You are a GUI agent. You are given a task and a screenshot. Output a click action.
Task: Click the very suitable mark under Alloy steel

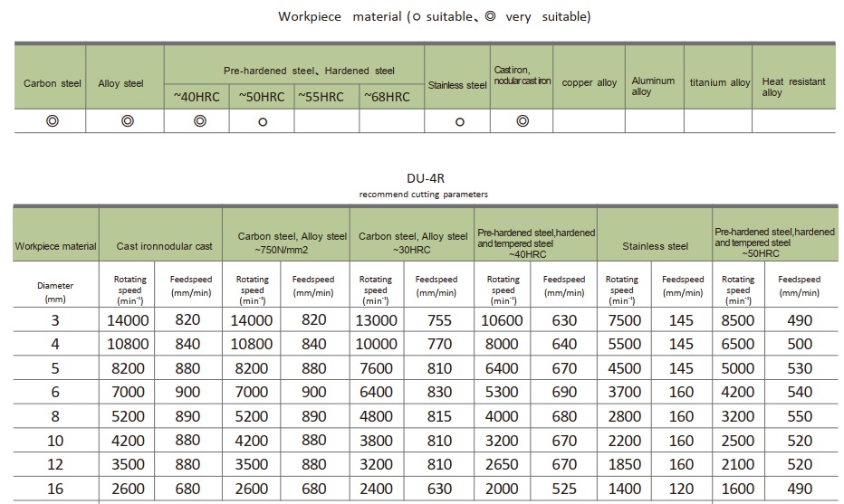pos(127,121)
